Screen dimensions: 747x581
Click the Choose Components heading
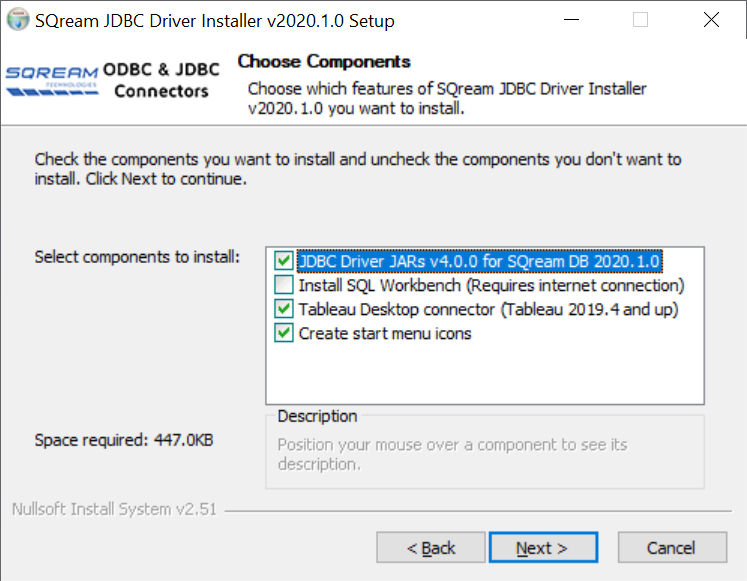coord(324,62)
